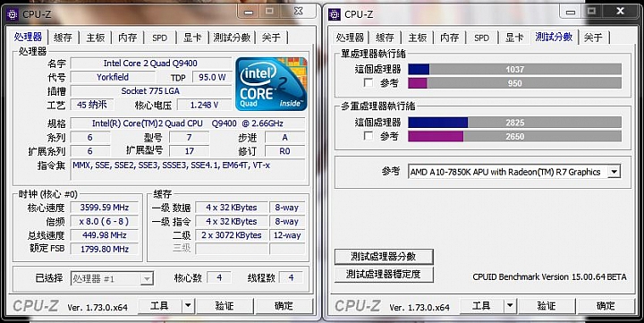This screenshot has width=644, height=323.
Task: Expand the 工具 arrow in left window
Action: [x=188, y=306]
